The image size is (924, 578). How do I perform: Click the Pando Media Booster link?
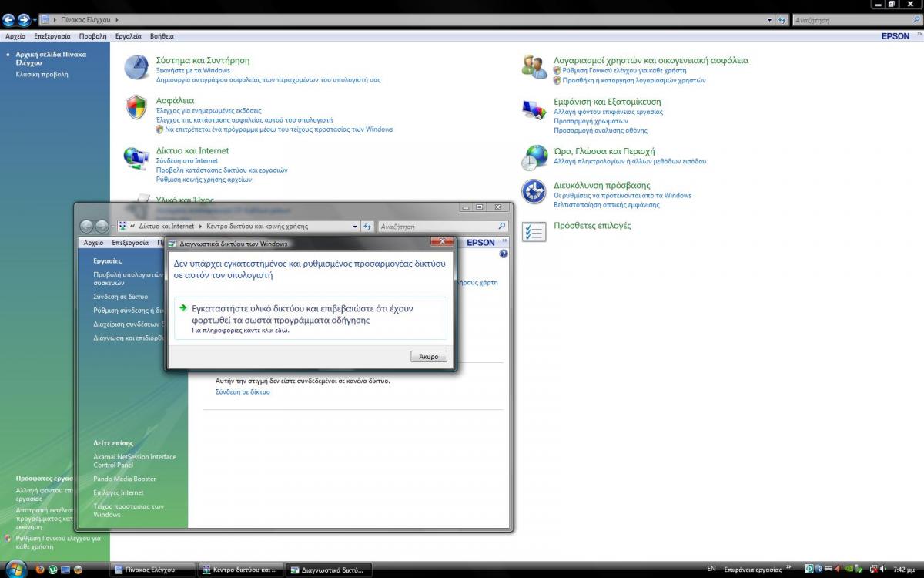[125, 479]
